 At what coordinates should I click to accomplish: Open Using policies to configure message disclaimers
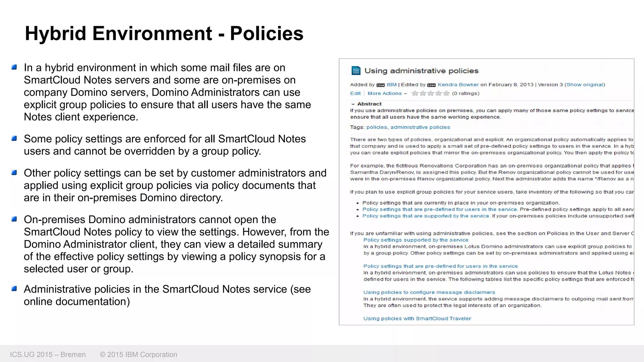point(429,292)
